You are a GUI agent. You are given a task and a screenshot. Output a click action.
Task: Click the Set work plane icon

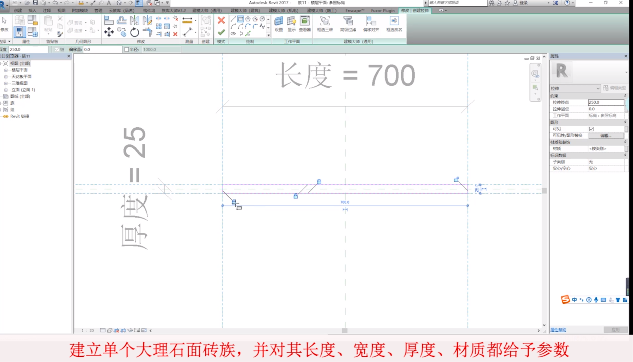point(279,23)
